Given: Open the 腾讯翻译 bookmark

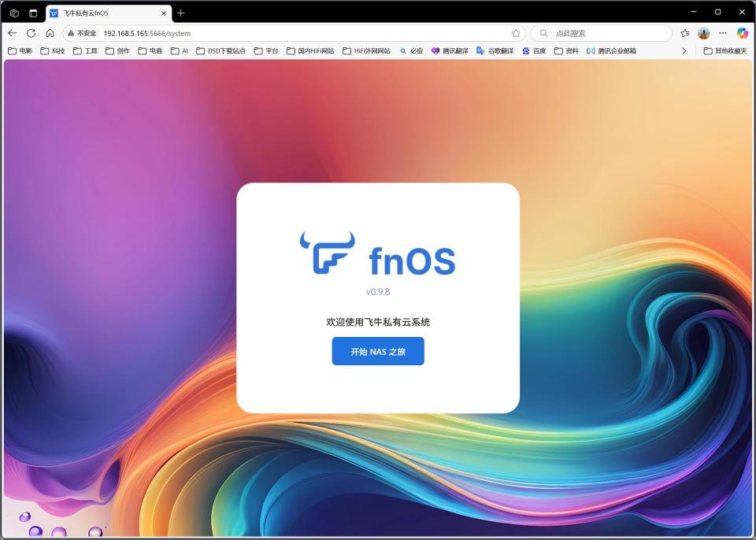Looking at the screenshot, I should 450,50.
